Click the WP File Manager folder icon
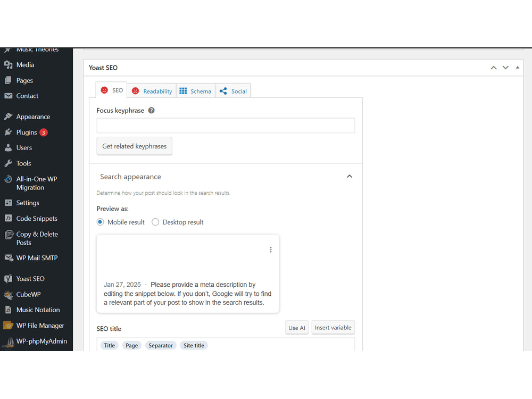The width and height of the screenshot is (532, 399). (x=8, y=326)
